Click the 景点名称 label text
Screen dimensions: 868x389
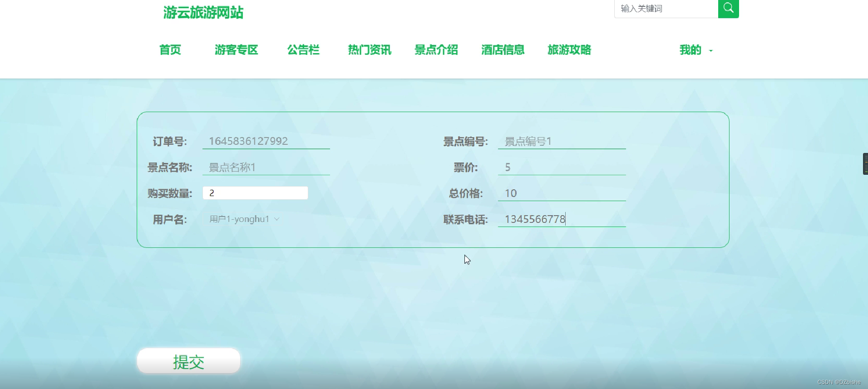tap(170, 167)
